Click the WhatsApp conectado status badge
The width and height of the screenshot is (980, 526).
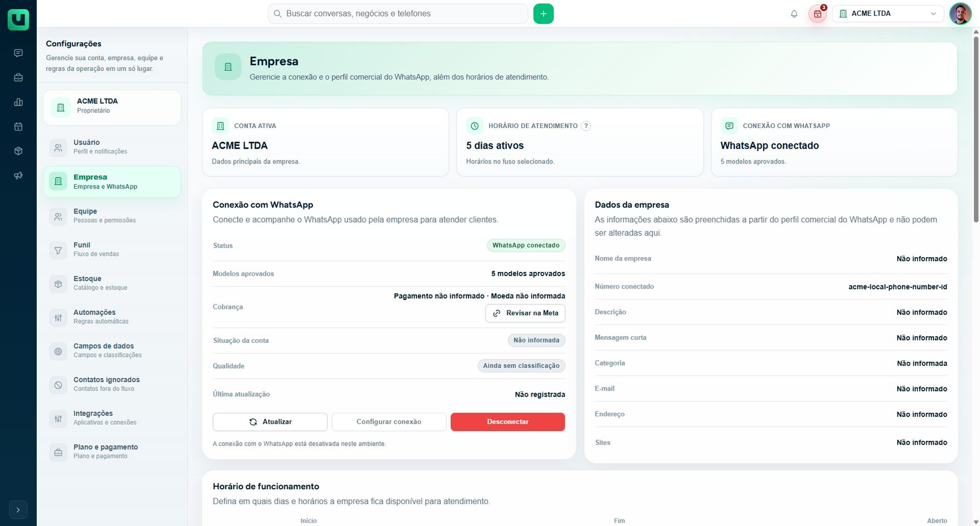[526, 246]
